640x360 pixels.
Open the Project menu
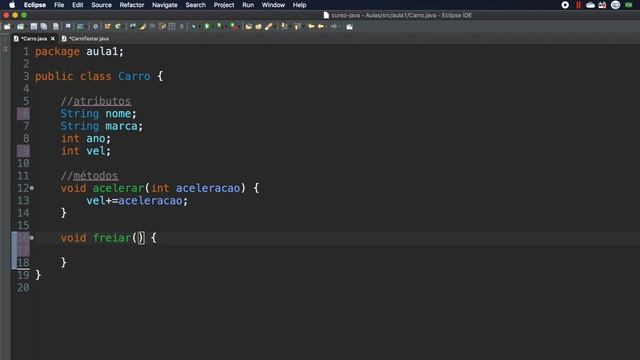224,5
